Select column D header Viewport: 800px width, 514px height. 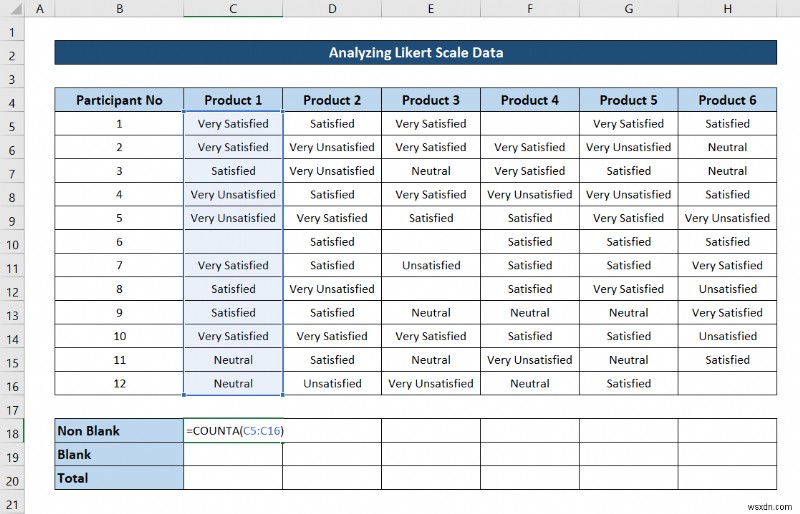click(x=332, y=8)
